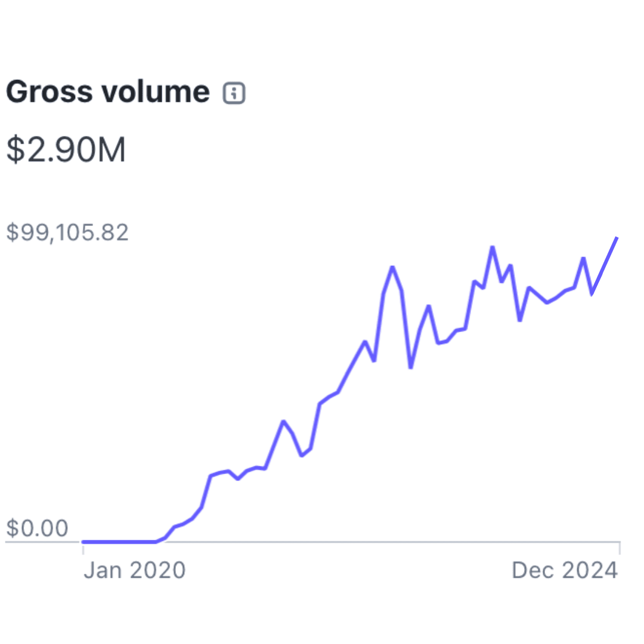This screenshot has height=644, width=644.
Task: Click the middle of the flat zero line segment
Action: [x=119, y=541]
